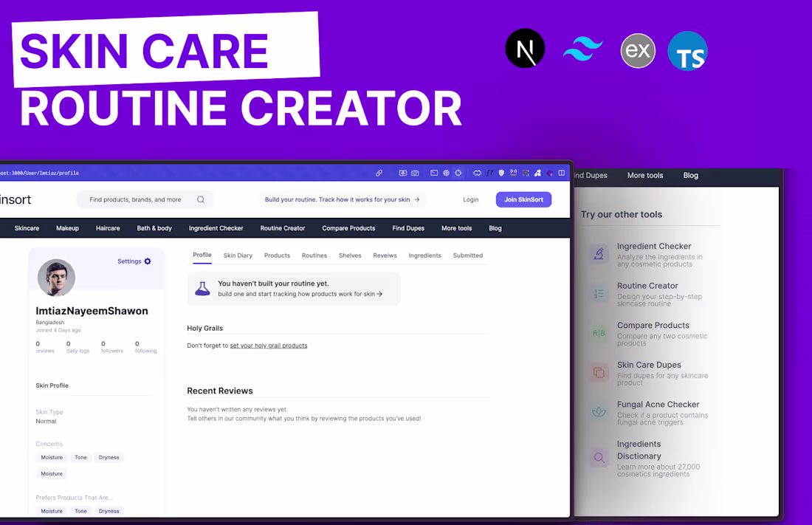Viewport: 812px width, 525px height.
Task: Select the Routine Creator list icon
Action: tap(599, 292)
